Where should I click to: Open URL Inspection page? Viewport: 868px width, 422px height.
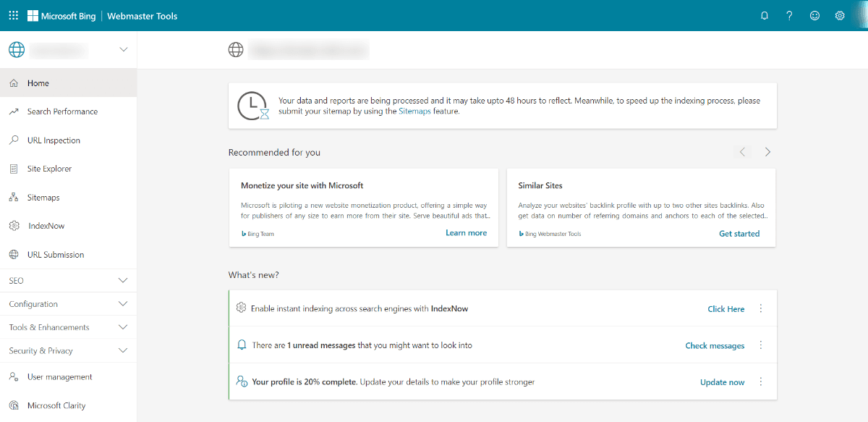coord(68,140)
